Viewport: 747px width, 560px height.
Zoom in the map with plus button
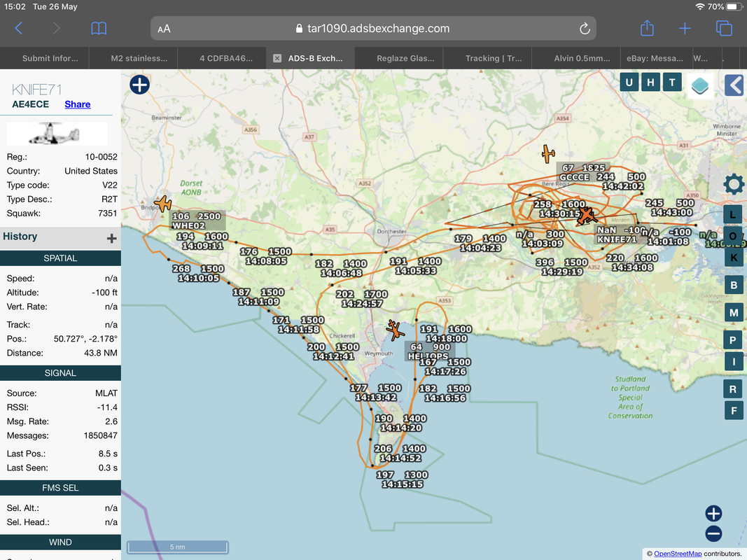tap(713, 513)
